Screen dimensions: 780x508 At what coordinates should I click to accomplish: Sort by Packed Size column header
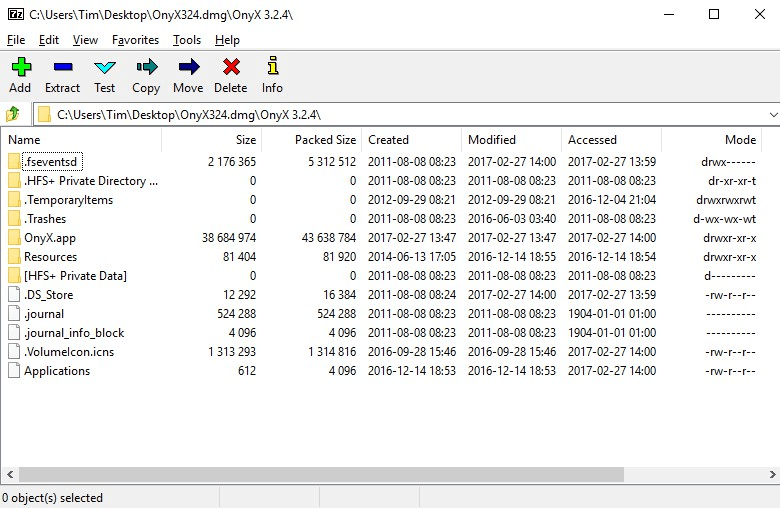click(x=312, y=140)
